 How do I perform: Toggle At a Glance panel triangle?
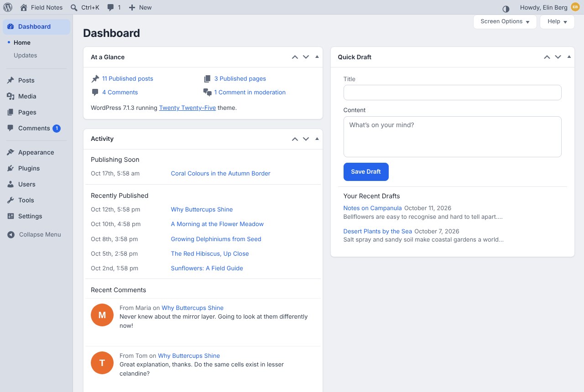317,57
